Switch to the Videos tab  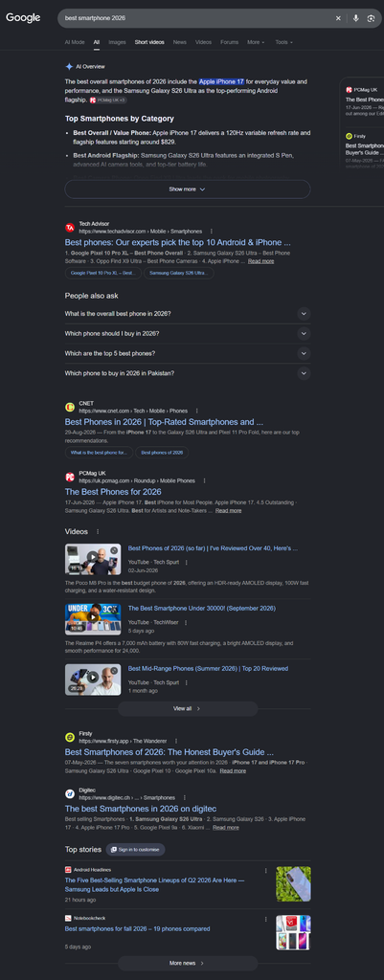point(203,42)
